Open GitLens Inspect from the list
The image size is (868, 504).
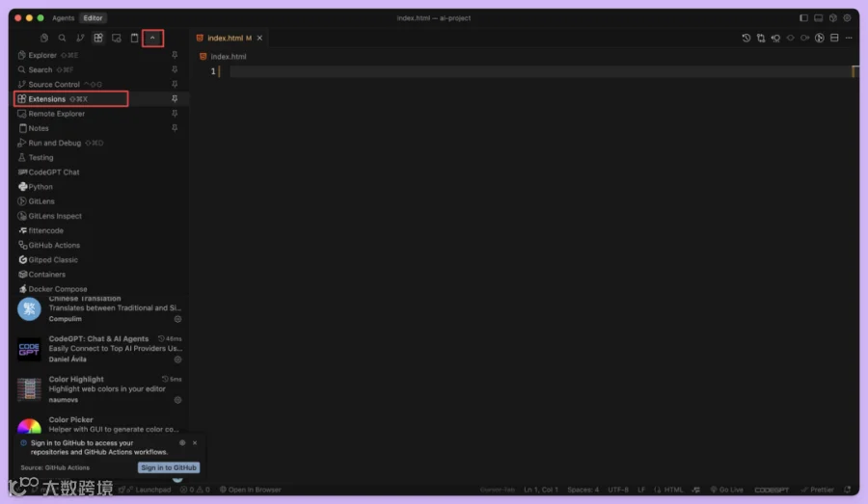click(x=98, y=216)
